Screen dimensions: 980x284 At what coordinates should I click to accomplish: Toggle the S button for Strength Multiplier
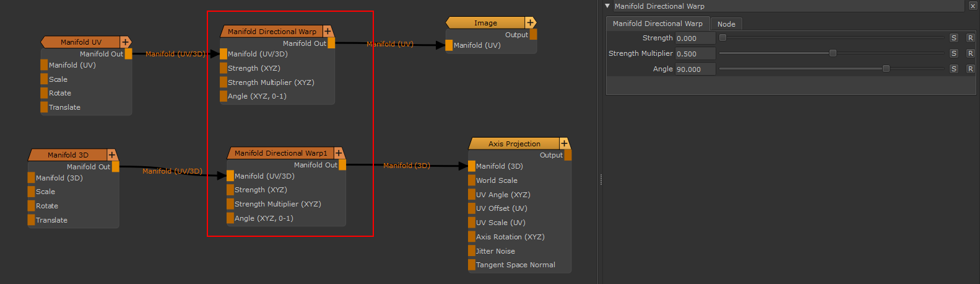tap(953, 53)
